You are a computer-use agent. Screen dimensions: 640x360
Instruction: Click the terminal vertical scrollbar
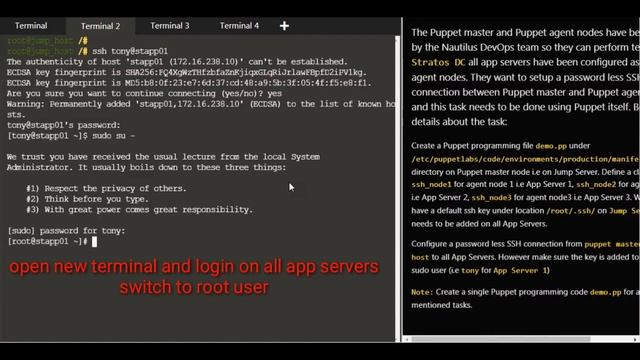(397, 188)
